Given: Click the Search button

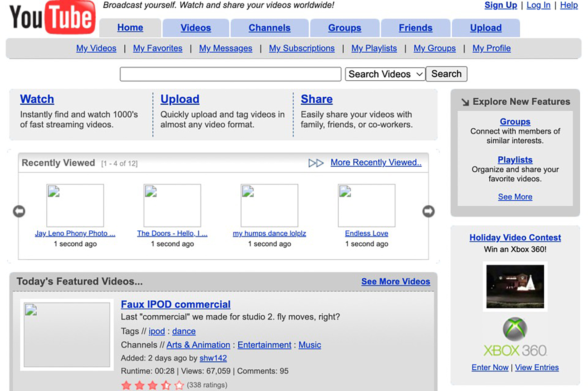Looking at the screenshot, I should pyautogui.click(x=446, y=74).
